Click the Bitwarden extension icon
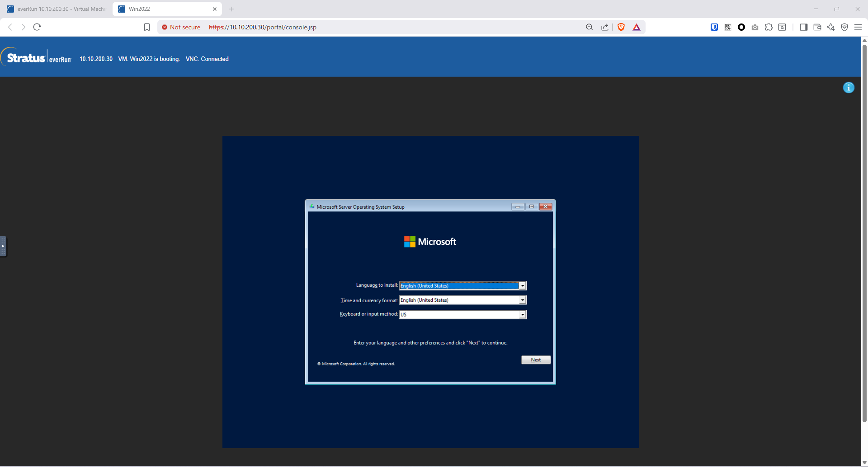Screen dimensions: 868x467 point(714,27)
